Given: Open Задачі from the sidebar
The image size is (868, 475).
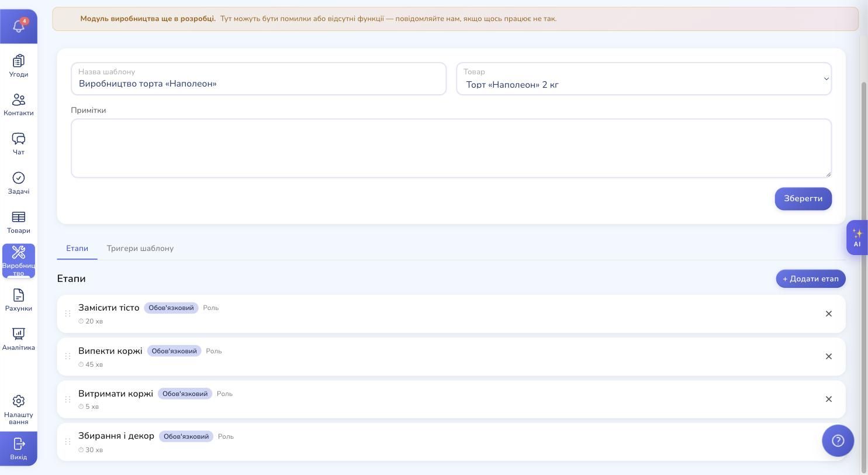Looking at the screenshot, I should pyautogui.click(x=19, y=183).
